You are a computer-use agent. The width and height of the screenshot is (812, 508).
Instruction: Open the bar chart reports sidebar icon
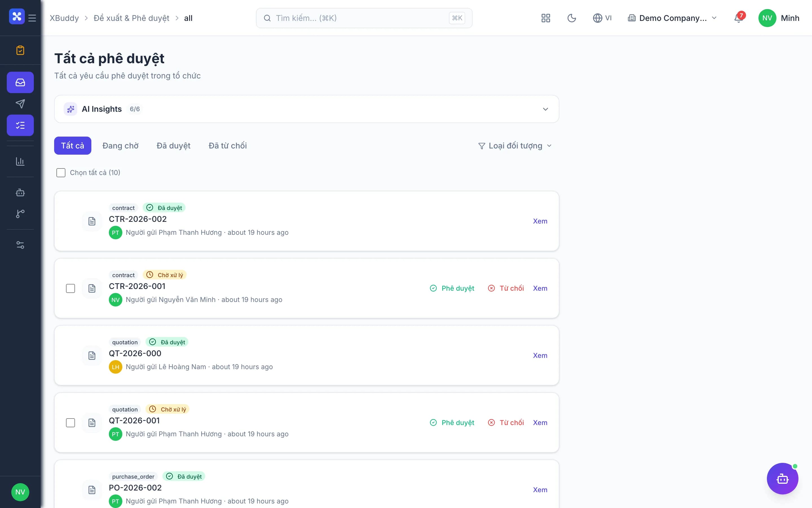(20, 162)
